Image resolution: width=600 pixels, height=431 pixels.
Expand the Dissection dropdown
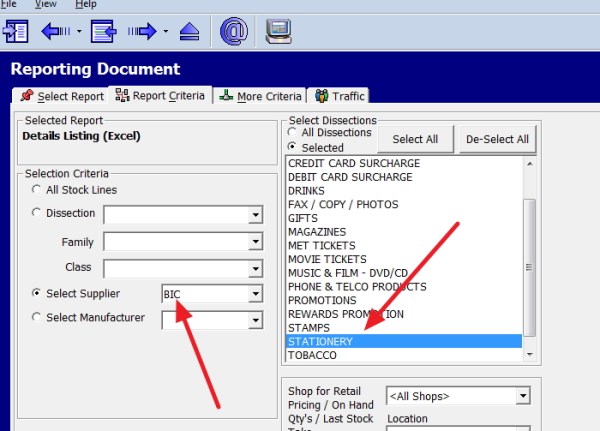[x=255, y=215]
